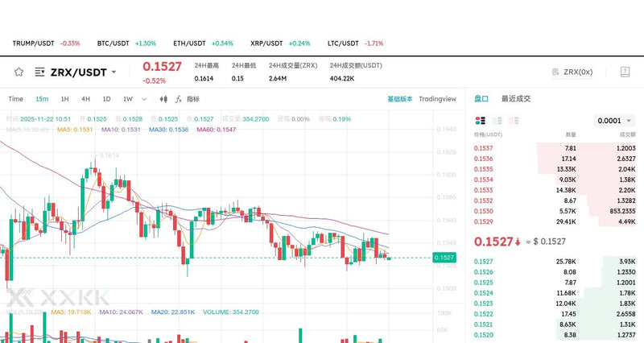The width and height of the screenshot is (644, 343).
Task: Expand more time intervals chevron after 1W
Action: 145,99
